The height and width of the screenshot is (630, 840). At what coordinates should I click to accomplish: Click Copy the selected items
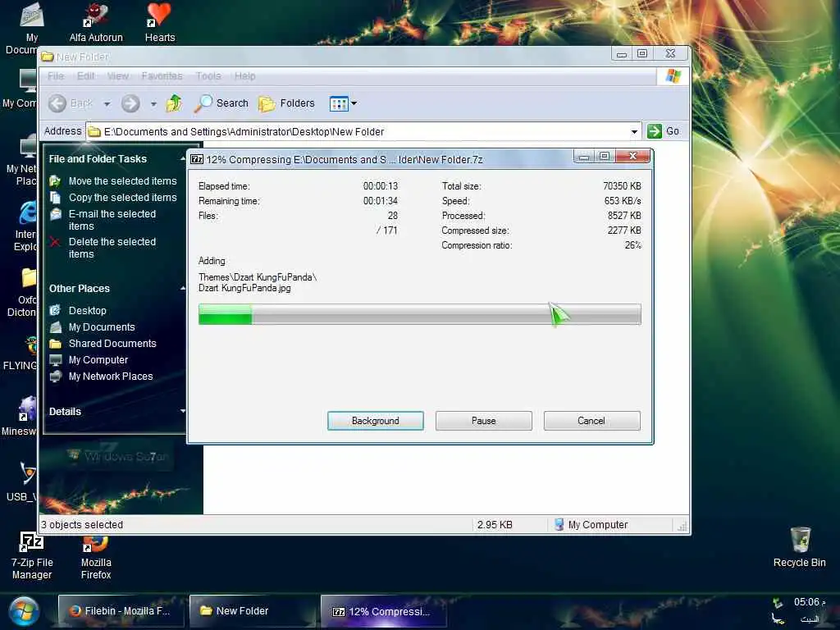123,198
